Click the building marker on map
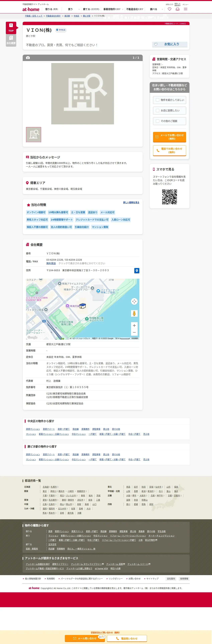The image size is (212, 644). click(x=83, y=306)
